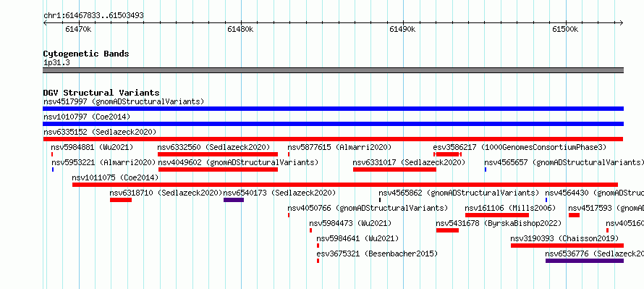The height and width of the screenshot is (289, 644).
Task: Open nsv4565862 gnomADStructuralVariants label
Action: [x=459, y=193]
